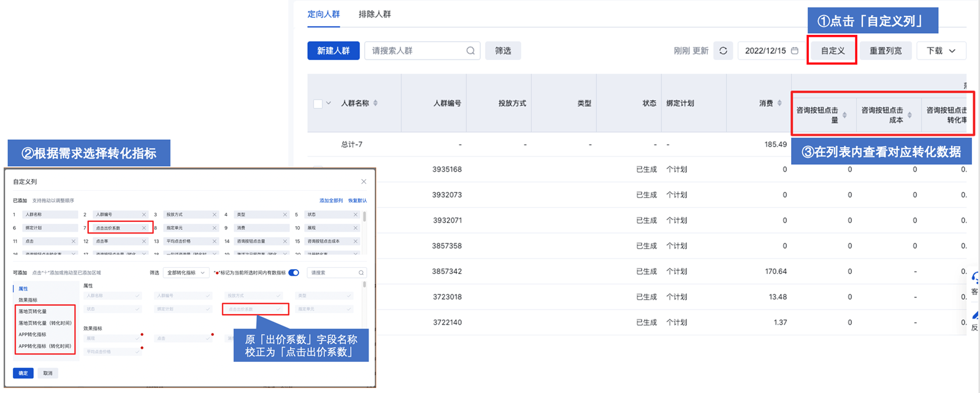Screen dimensions: 980x393
Task: Open the calendar icon in date field
Action: pyautogui.click(x=795, y=51)
